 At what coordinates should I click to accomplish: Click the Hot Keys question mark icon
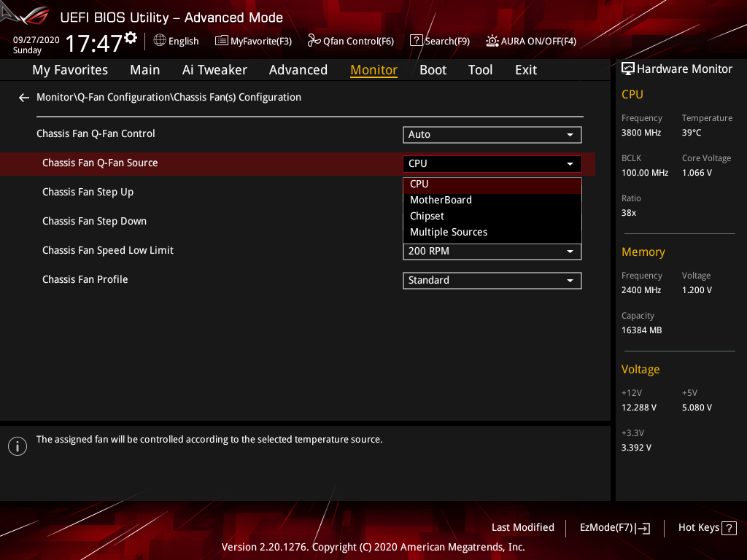pyautogui.click(x=729, y=528)
